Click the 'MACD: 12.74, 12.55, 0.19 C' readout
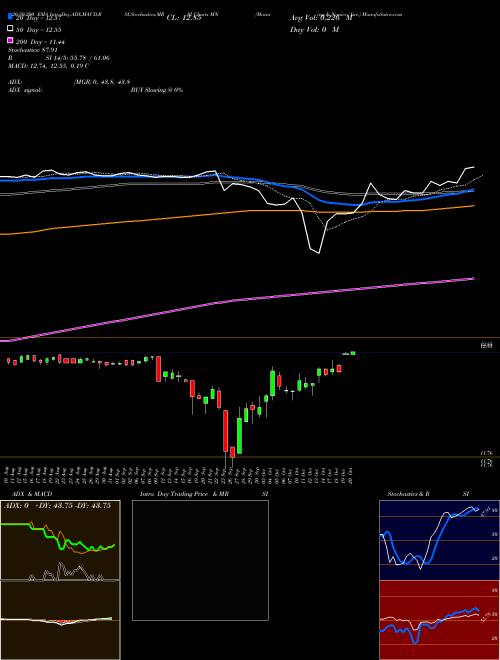500x660 pixels. 48,66
